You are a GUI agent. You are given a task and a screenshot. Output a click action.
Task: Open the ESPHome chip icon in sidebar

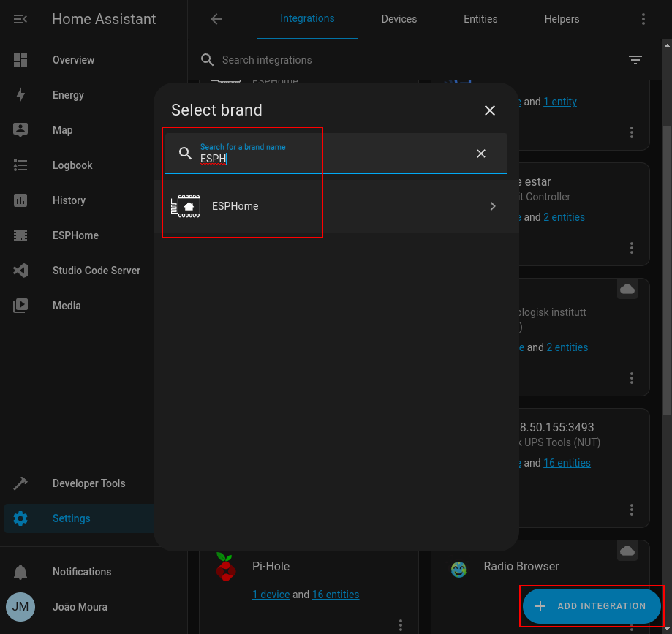[20, 235]
